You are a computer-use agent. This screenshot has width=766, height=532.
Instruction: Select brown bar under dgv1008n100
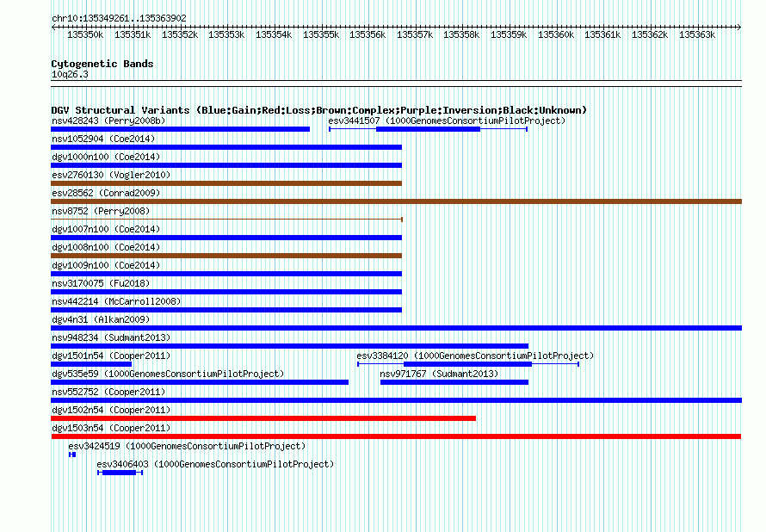226,256
